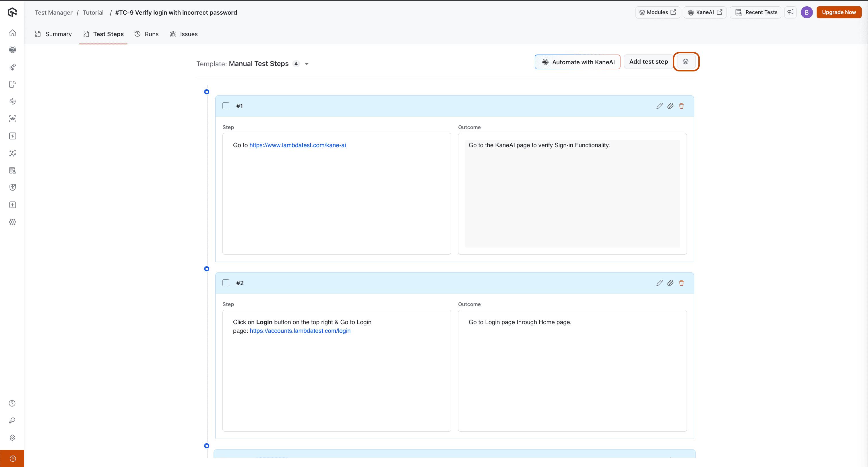Click the attachment paperclip icon on step #2

670,283
